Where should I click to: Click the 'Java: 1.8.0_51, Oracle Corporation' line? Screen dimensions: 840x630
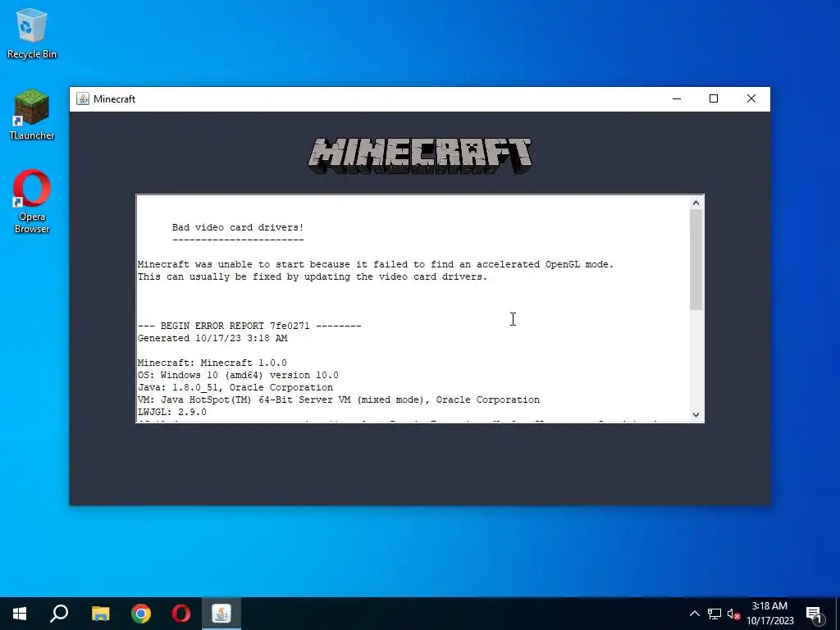pyautogui.click(x=235, y=387)
